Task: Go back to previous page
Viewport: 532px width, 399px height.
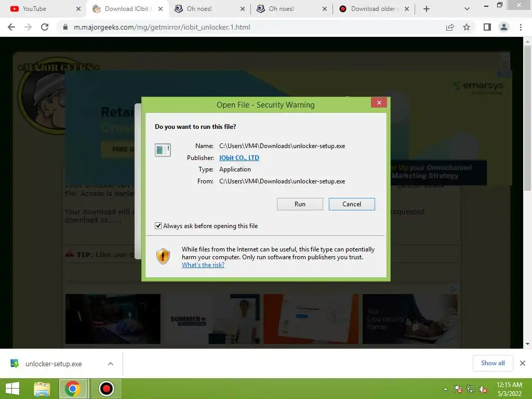Action: [11, 27]
